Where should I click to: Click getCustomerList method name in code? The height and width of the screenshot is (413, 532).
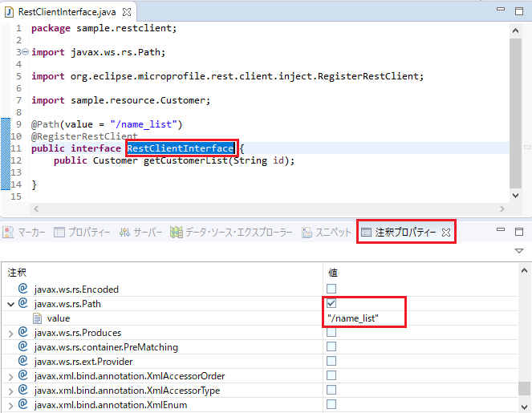pos(185,160)
